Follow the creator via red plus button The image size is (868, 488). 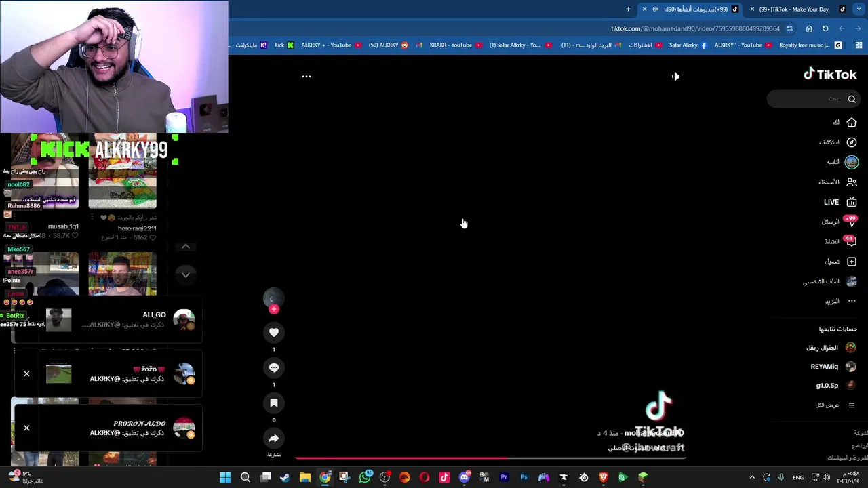pos(274,309)
